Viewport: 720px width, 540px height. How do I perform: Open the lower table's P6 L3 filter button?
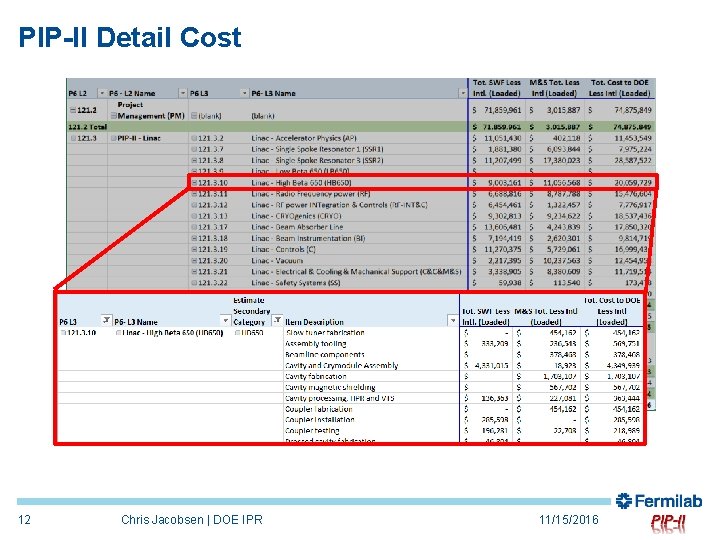point(106,320)
